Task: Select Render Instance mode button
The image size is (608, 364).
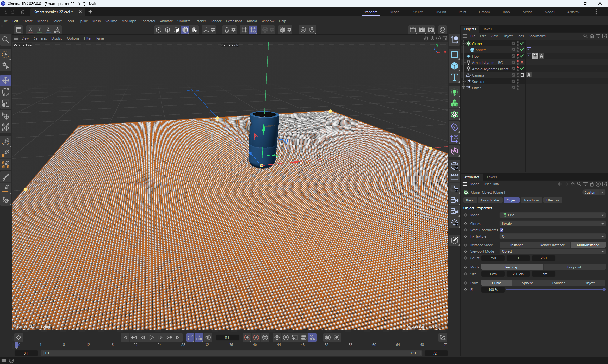Action: tap(552, 245)
